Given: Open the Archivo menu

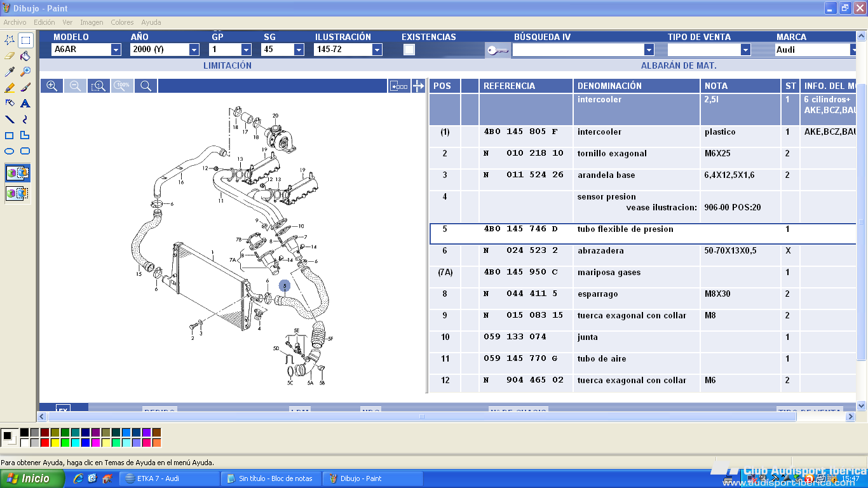Looking at the screenshot, I should 15,22.
